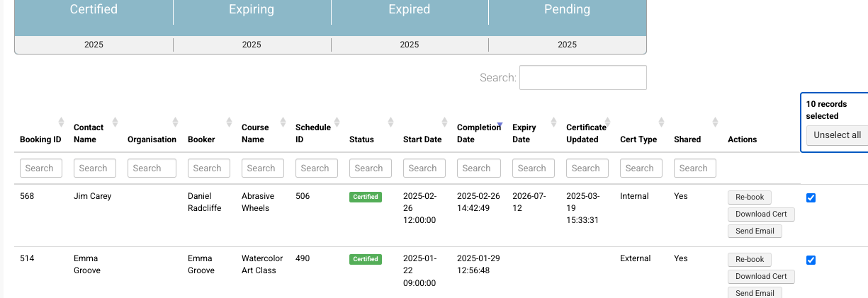The image size is (868, 298).
Task: Uncheck the Jim Carey booking row
Action: (811, 197)
